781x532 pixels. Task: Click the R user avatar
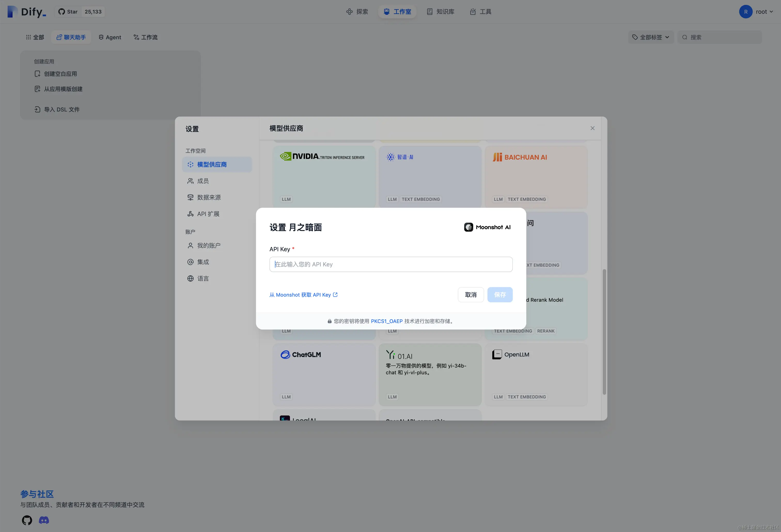[746, 12]
